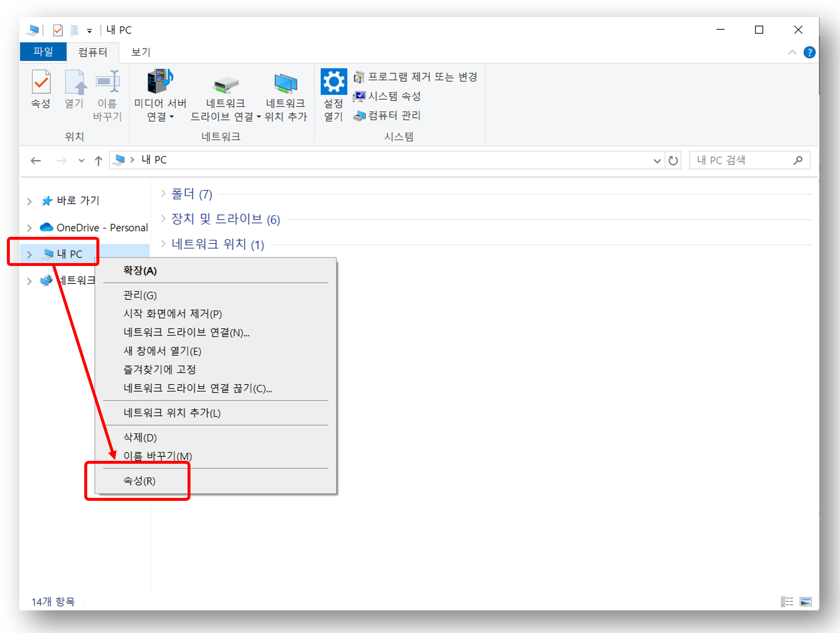Expand the 장치 및 드라이브 (6) group
This screenshot has height=633, width=840.
point(163,218)
